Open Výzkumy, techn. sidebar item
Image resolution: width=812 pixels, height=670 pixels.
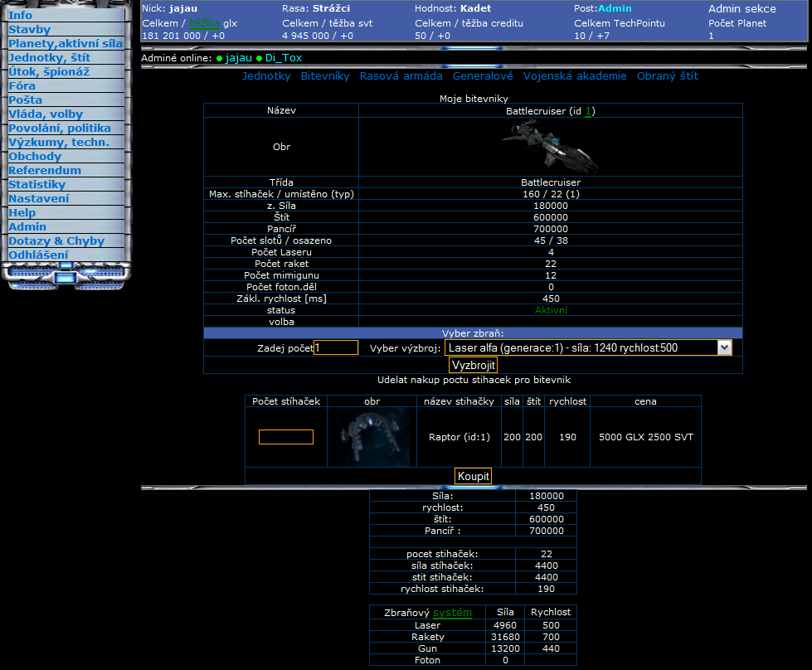(x=59, y=142)
